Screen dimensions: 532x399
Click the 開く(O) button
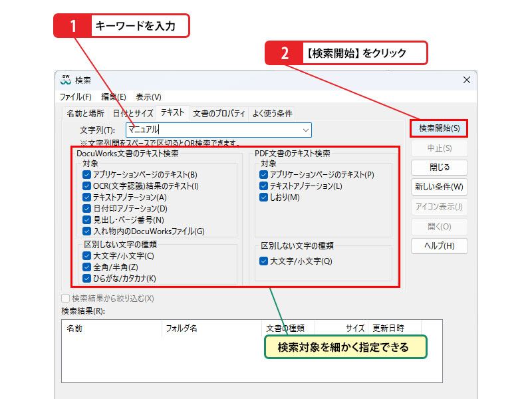(440, 226)
